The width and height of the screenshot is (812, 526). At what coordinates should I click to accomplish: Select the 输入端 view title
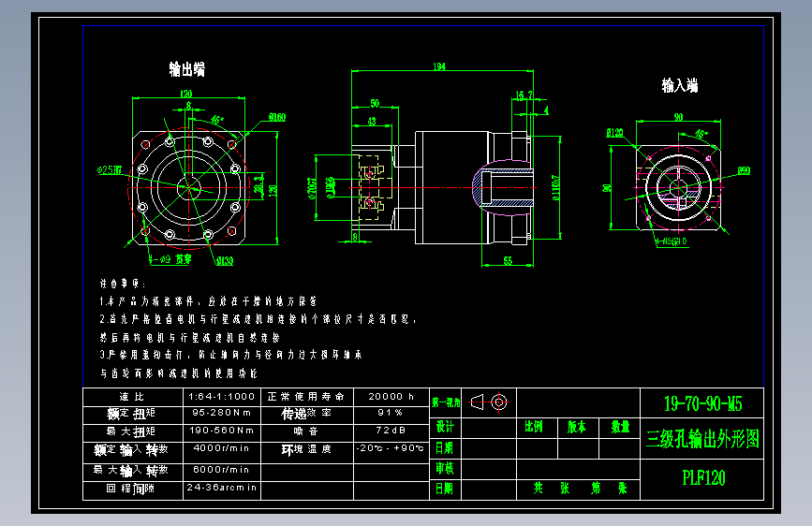679,85
